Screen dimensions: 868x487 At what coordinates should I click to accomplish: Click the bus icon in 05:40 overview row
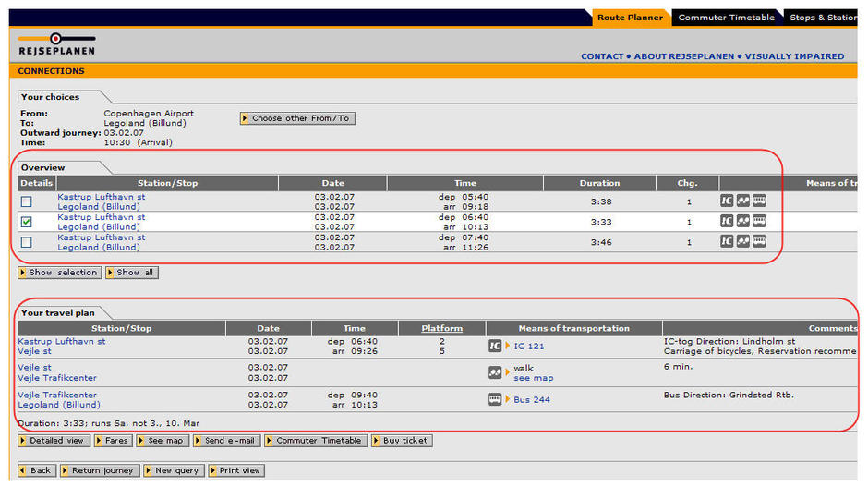(759, 201)
